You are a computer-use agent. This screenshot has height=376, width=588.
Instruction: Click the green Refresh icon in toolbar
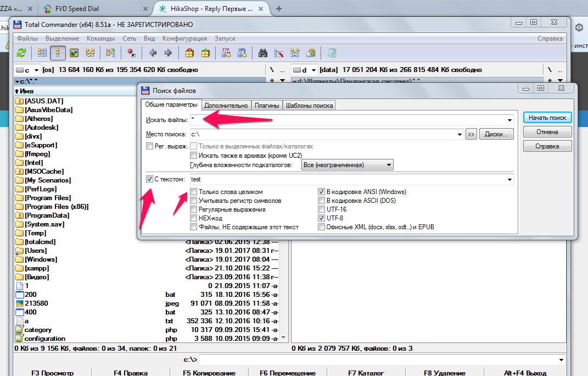pos(21,53)
